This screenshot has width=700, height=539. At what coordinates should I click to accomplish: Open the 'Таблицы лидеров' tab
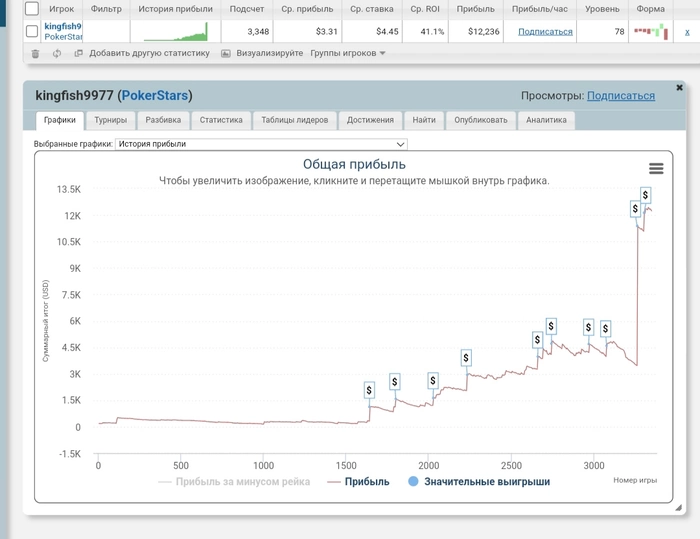pos(295,120)
